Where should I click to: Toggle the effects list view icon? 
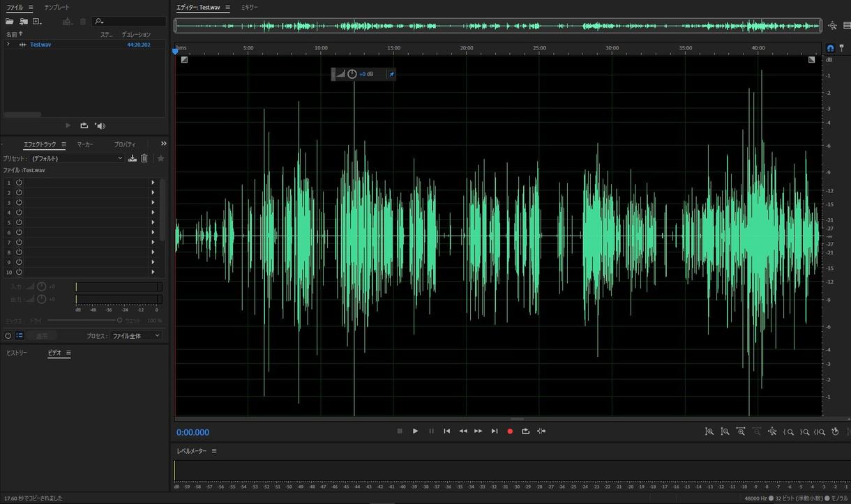20,335
